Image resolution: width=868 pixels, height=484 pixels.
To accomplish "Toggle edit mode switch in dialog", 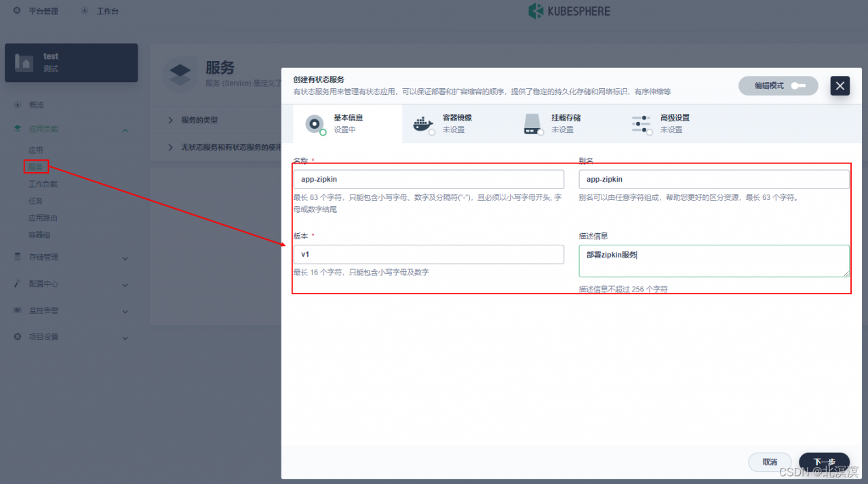I will pyautogui.click(x=798, y=85).
